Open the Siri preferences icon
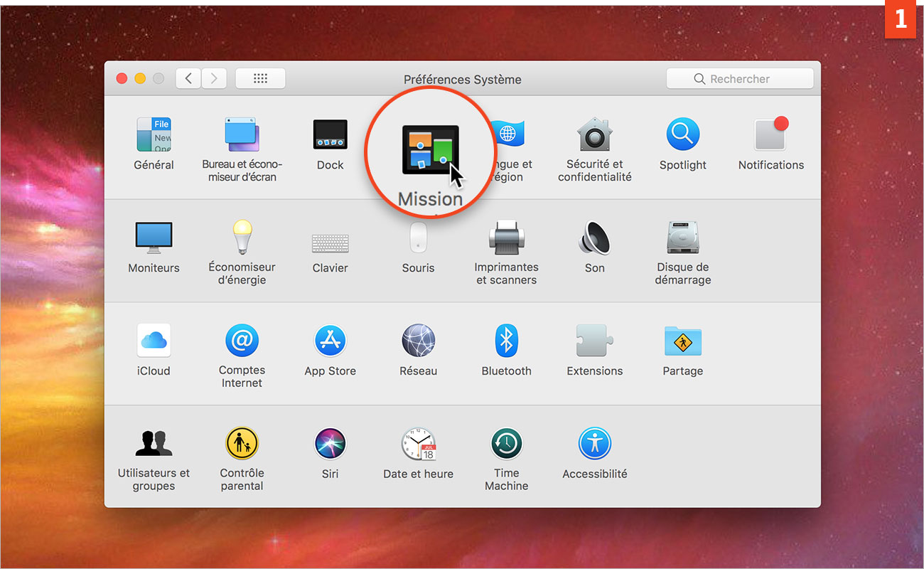 331,444
